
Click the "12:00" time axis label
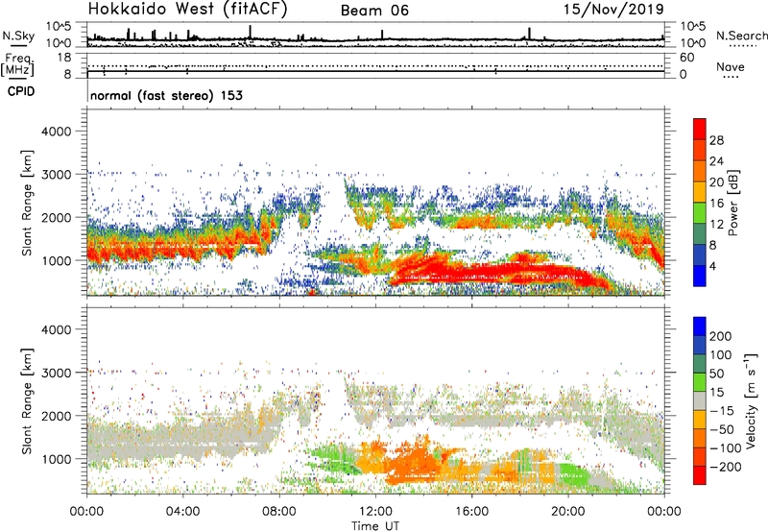(x=375, y=512)
